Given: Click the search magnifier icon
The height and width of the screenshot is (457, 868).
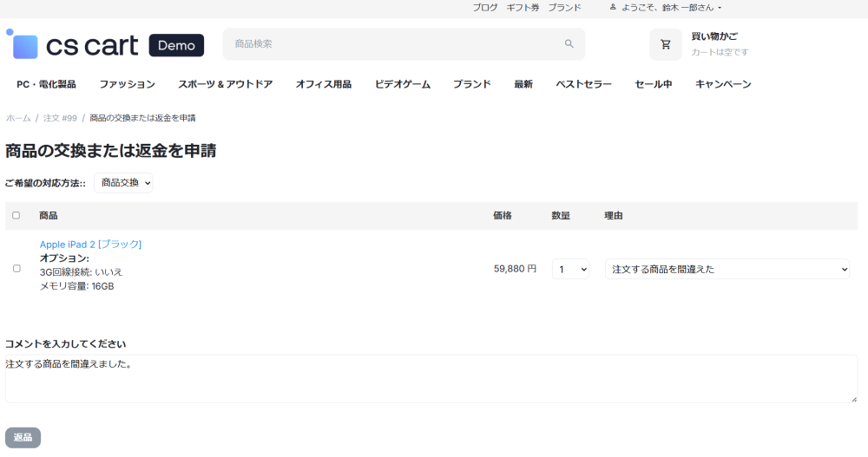Looking at the screenshot, I should coord(569,43).
